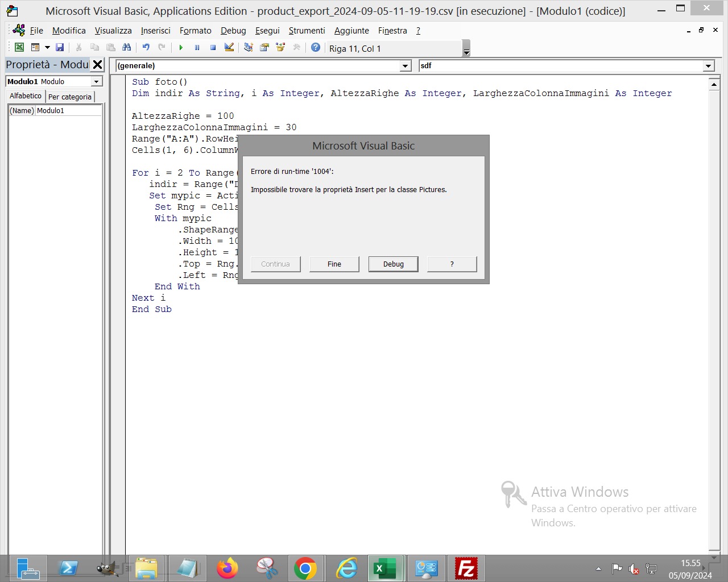This screenshot has height=582, width=728.
Task: Expand the sdf procedure dropdown
Action: tap(709, 66)
